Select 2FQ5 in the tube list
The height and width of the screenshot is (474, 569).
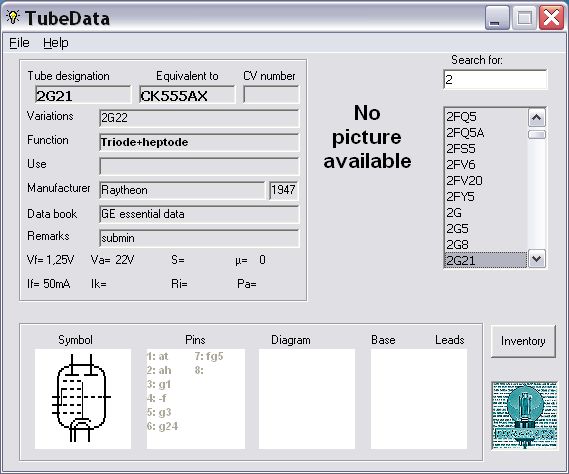(486, 117)
